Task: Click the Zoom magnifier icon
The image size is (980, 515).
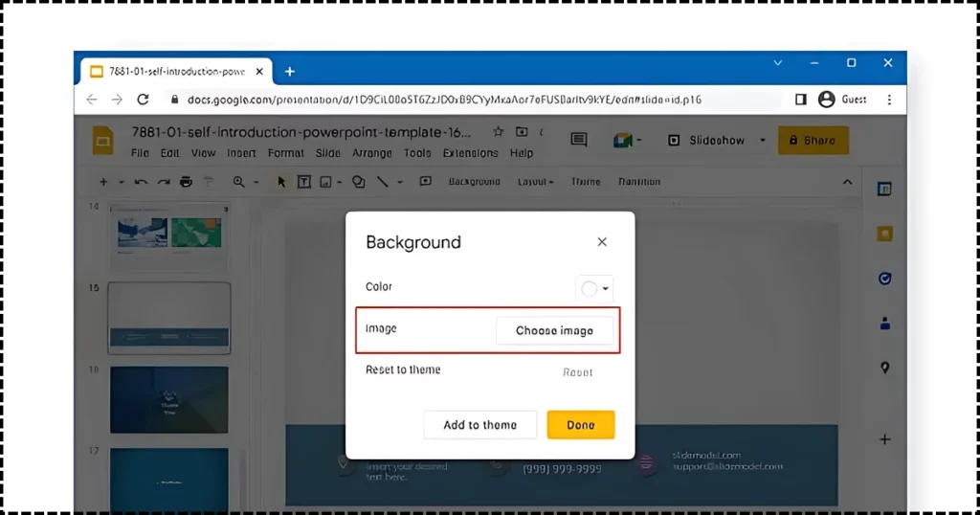Action: [238, 182]
